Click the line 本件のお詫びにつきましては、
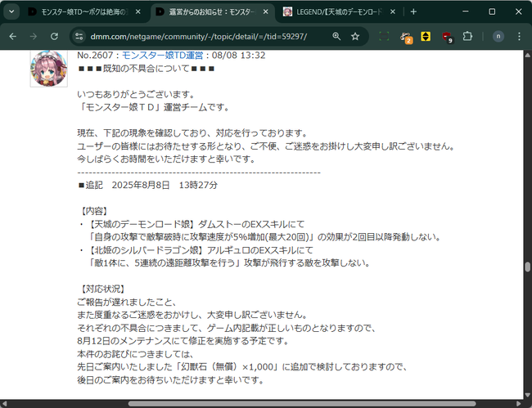This screenshot has width=532, height=408. click(135, 354)
